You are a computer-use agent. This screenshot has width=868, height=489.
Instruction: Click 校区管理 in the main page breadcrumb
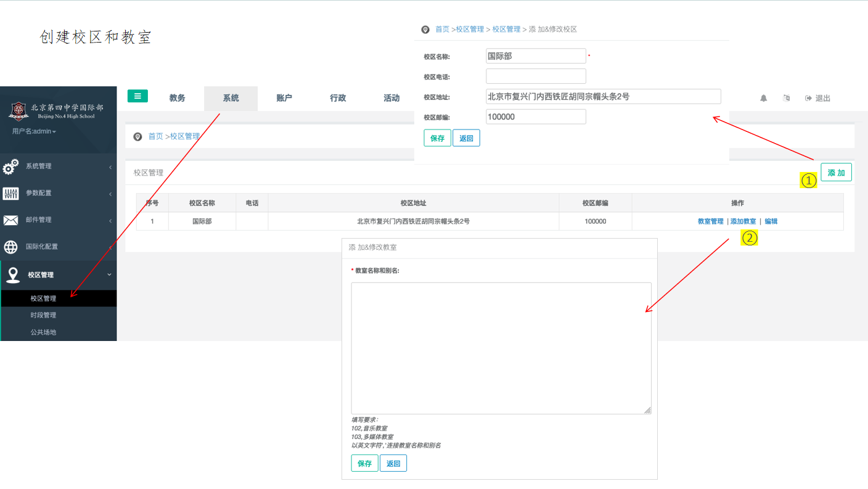(x=185, y=136)
